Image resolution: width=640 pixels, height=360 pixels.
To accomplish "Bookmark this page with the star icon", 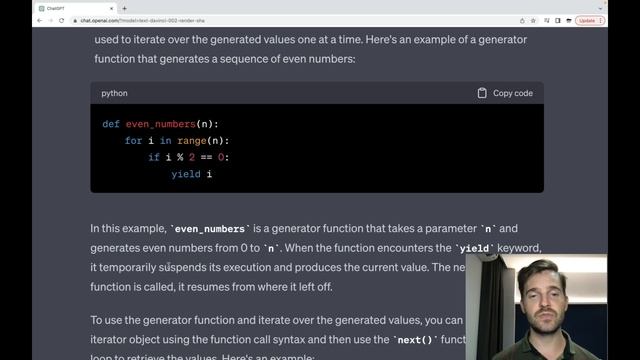I will (533, 20).
